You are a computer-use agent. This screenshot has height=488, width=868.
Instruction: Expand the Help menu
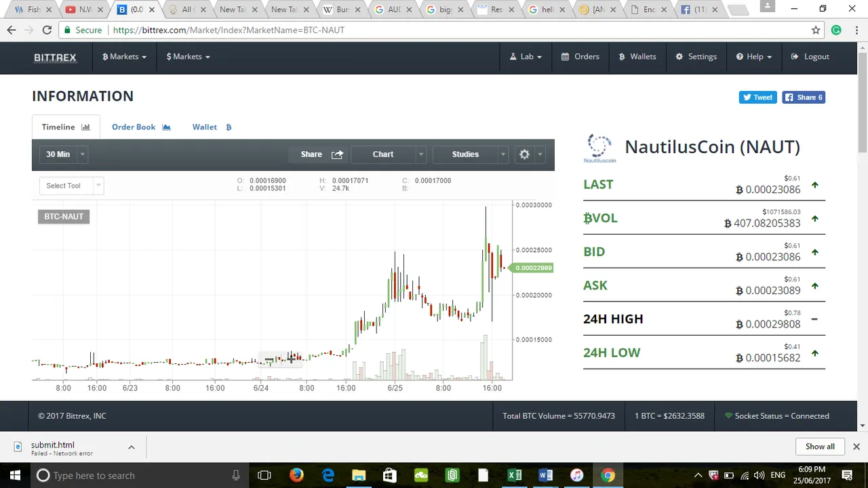click(753, 57)
